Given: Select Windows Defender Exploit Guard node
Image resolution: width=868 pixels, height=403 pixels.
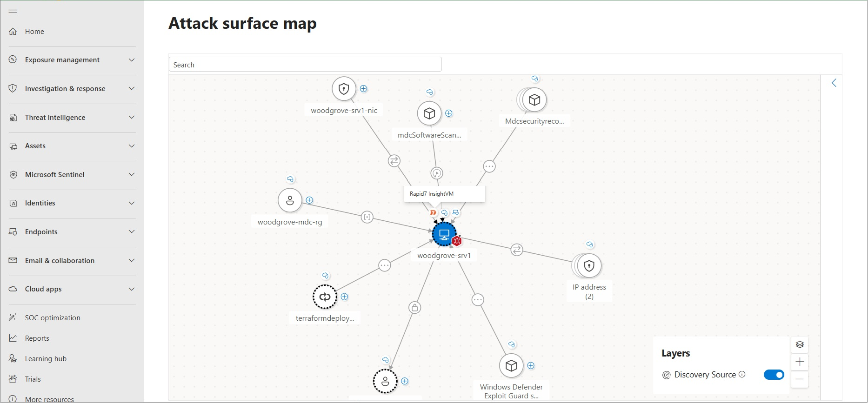Looking at the screenshot, I should pos(511,366).
